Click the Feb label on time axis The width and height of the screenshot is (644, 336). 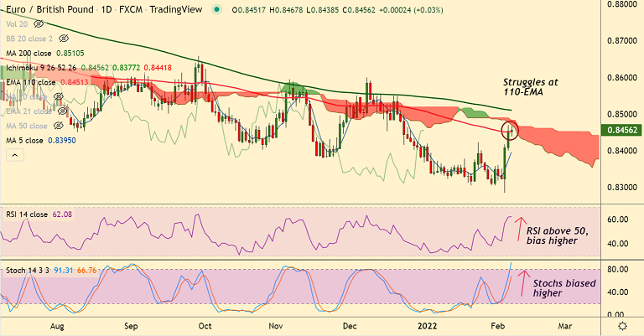point(497,326)
